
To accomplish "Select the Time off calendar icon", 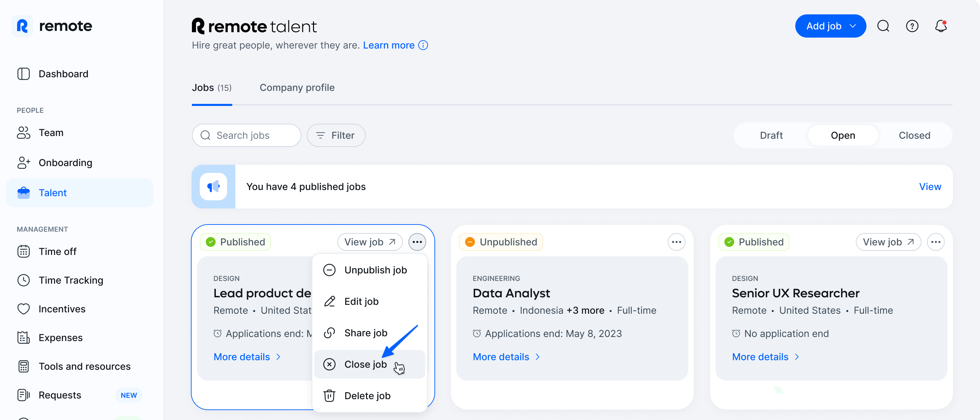I will coord(24,251).
